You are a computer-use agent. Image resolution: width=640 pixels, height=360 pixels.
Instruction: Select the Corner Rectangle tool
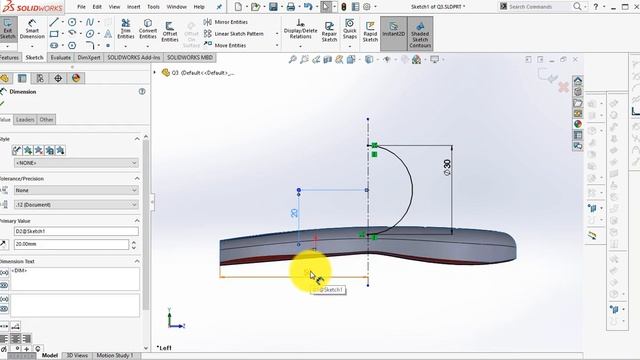[53, 34]
